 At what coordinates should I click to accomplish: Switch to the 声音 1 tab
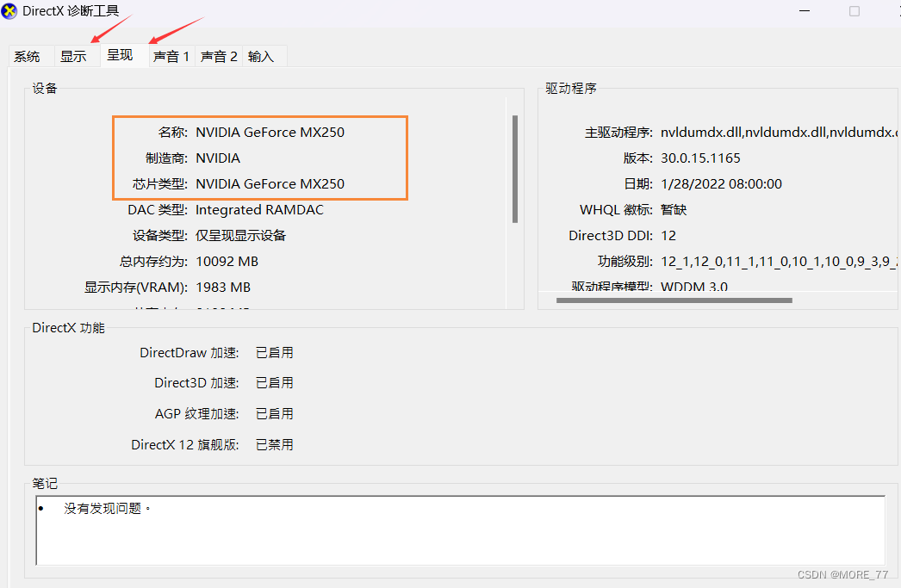click(171, 56)
